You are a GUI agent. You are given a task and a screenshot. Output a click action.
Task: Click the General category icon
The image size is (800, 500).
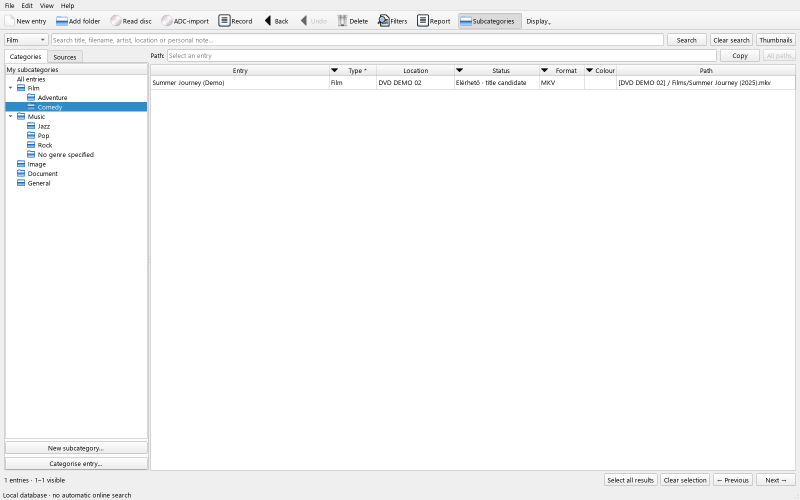click(21, 183)
